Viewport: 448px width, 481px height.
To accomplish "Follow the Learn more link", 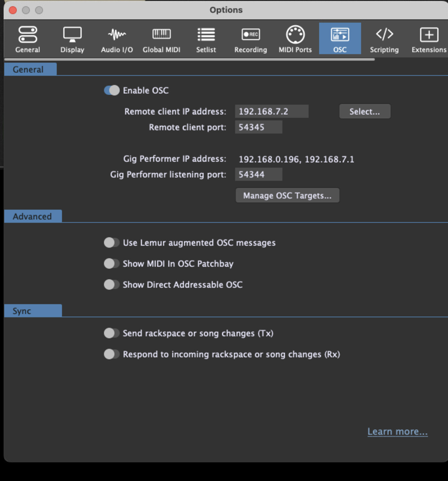I will tap(397, 431).
